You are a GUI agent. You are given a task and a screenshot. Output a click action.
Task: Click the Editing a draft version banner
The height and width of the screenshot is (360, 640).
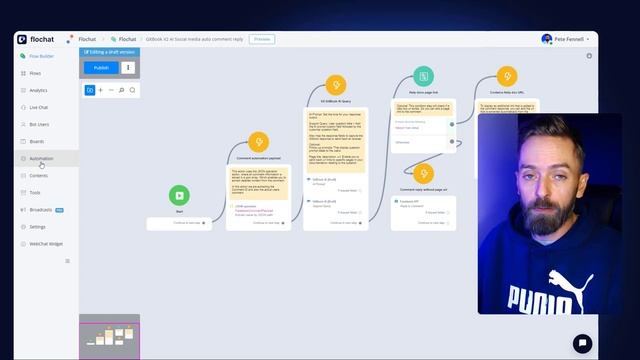109,52
